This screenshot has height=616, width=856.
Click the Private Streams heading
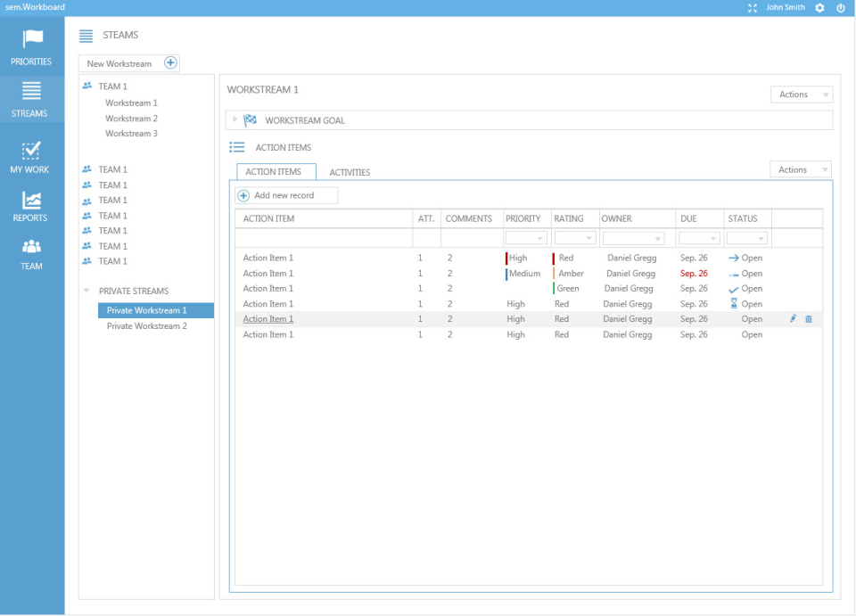[134, 291]
